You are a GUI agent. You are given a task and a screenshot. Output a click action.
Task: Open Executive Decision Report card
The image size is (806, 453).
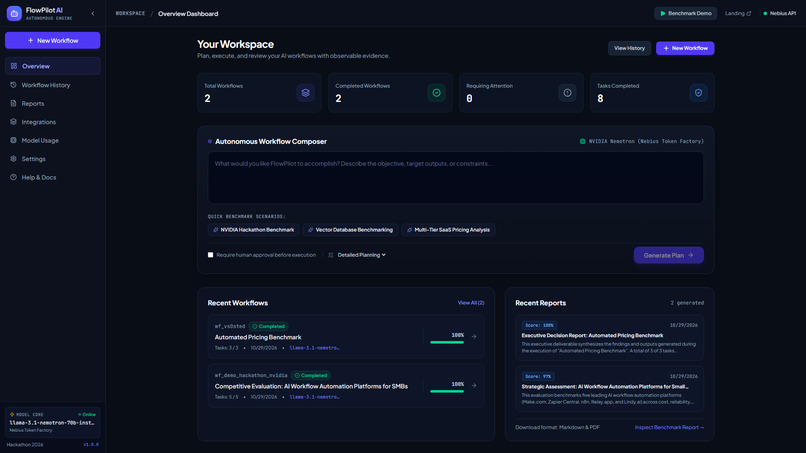click(609, 338)
